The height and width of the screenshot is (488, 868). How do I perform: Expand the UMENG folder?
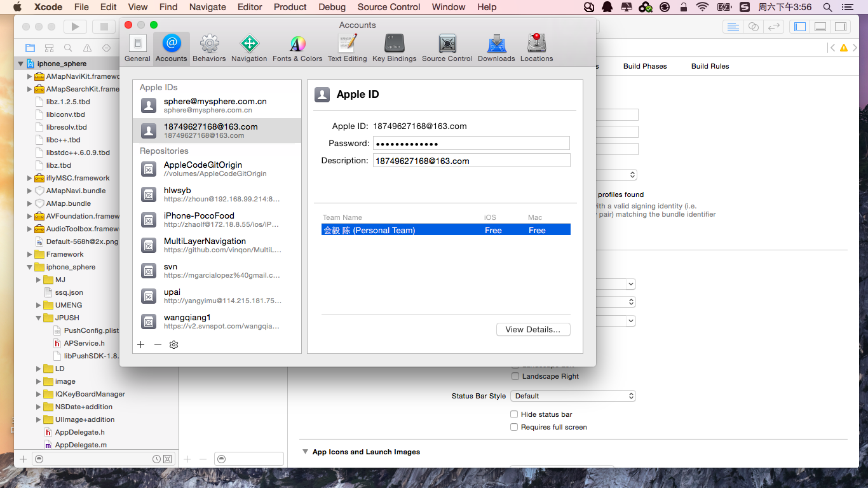point(38,305)
